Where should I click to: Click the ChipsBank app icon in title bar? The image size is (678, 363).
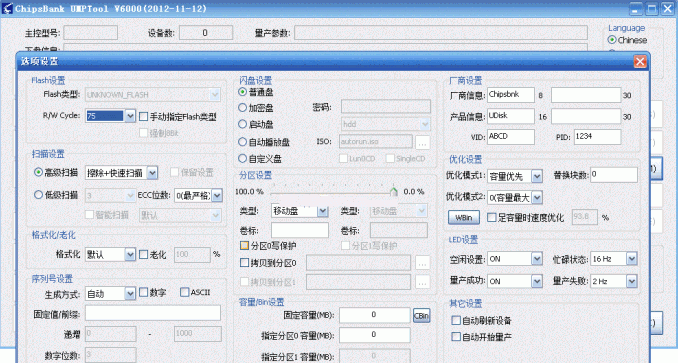click(7, 9)
